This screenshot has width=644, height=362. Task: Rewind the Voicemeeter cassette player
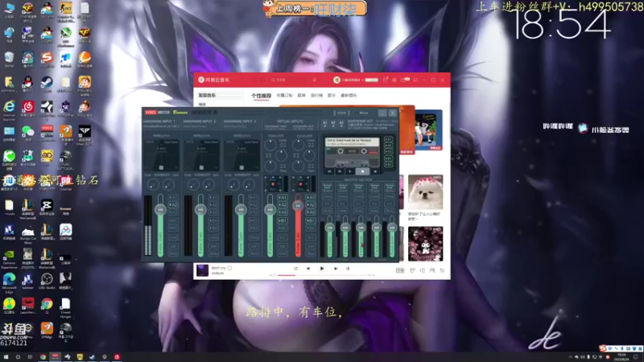coord(330,171)
